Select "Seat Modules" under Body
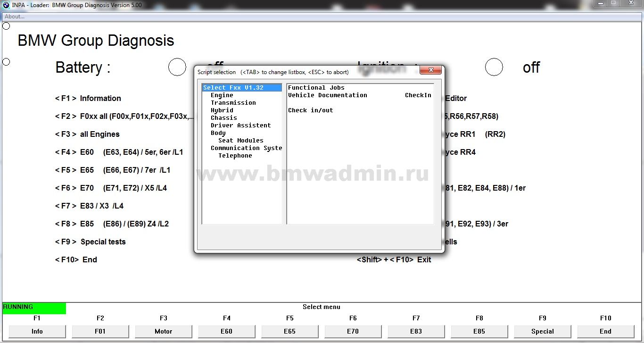This screenshot has height=343, width=644. (240, 140)
